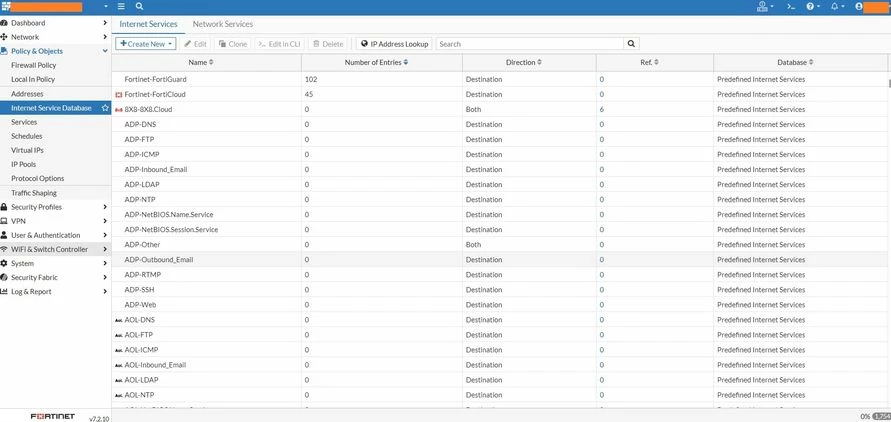Select the ADP-Outbound_Email row
Viewport: 891px width, 422px height.
coord(499,260)
